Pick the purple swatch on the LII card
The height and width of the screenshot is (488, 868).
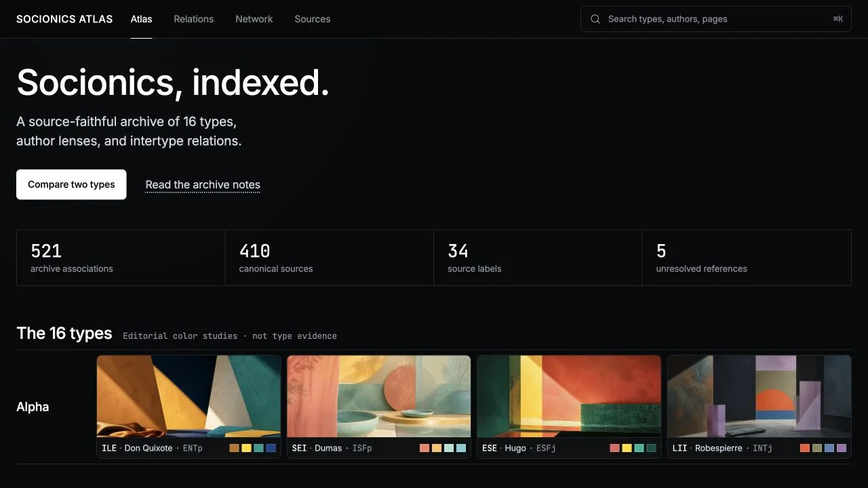click(x=842, y=448)
